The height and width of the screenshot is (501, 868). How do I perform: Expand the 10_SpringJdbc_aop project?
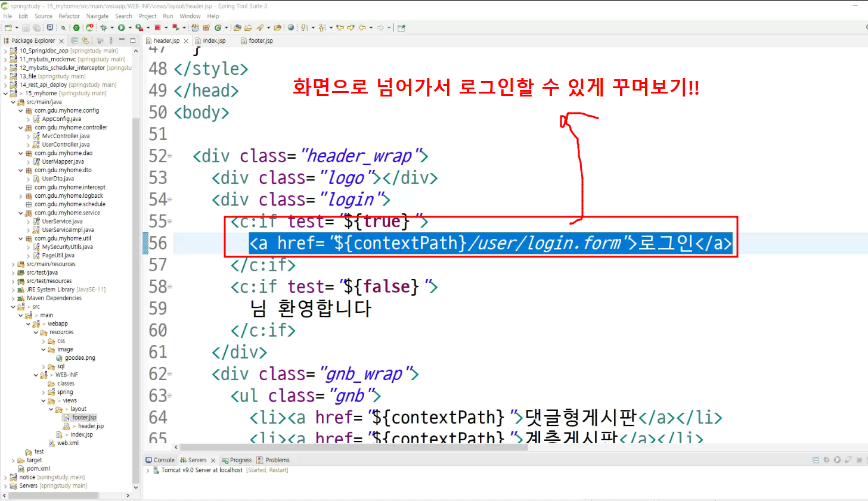click(x=5, y=51)
